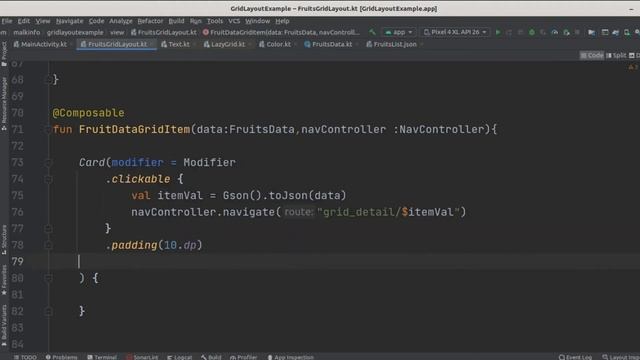Open the App Inspection tool window
Viewport: 640px width, 360px height.
point(290,357)
